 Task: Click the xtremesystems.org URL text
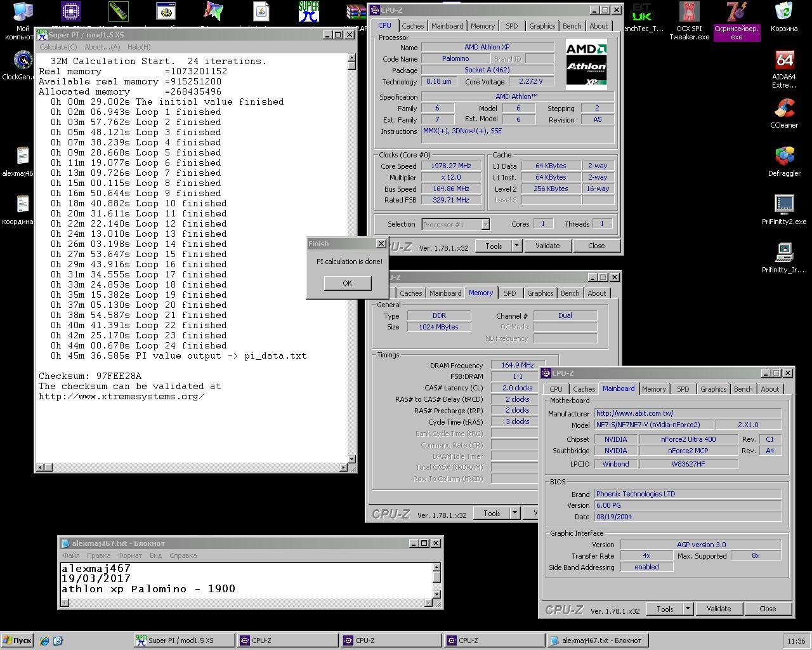tap(122, 396)
